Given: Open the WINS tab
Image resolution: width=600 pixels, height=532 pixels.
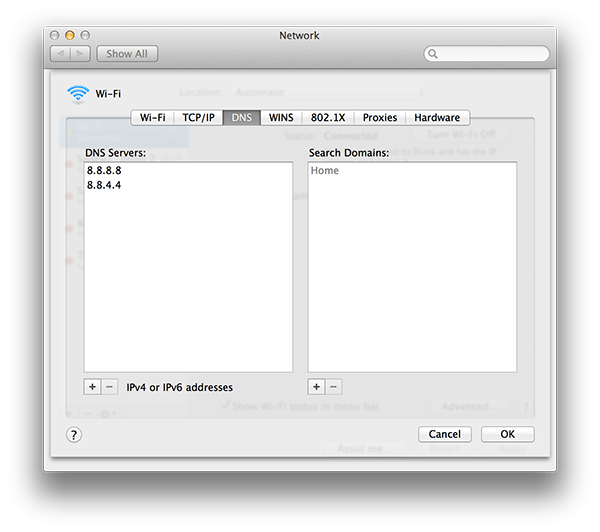Looking at the screenshot, I should tap(281, 117).
